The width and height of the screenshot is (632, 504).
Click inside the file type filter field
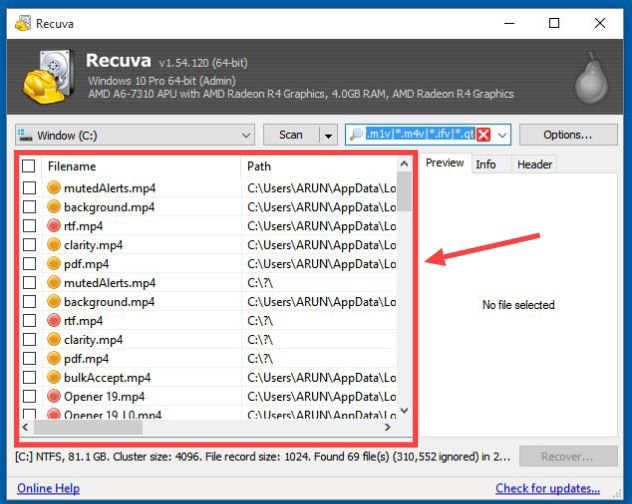tap(420, 134)
